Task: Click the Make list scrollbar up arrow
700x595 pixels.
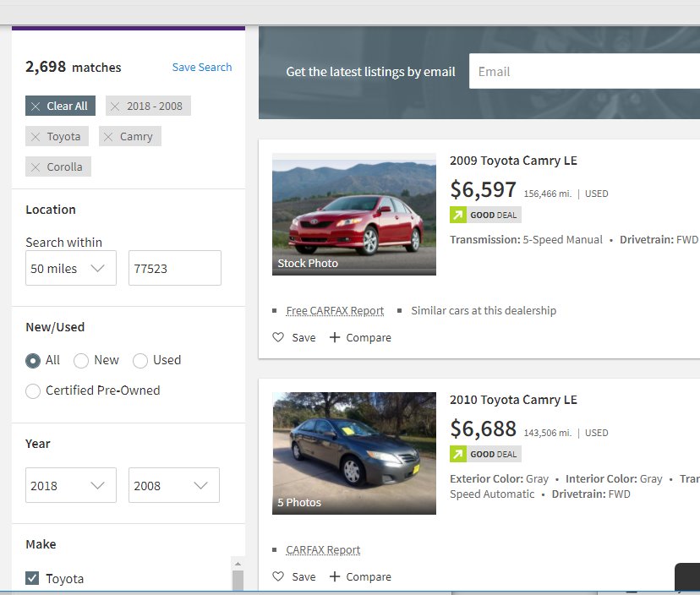Action: (x=238, y=564)
